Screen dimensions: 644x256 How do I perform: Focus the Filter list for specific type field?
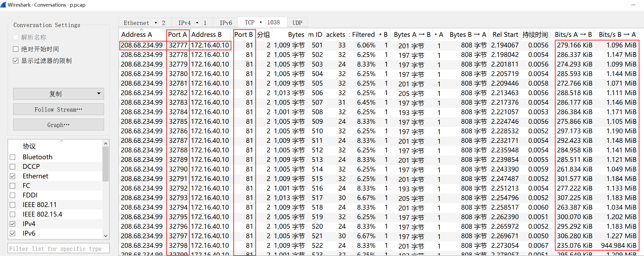click(x=58, y=249)
